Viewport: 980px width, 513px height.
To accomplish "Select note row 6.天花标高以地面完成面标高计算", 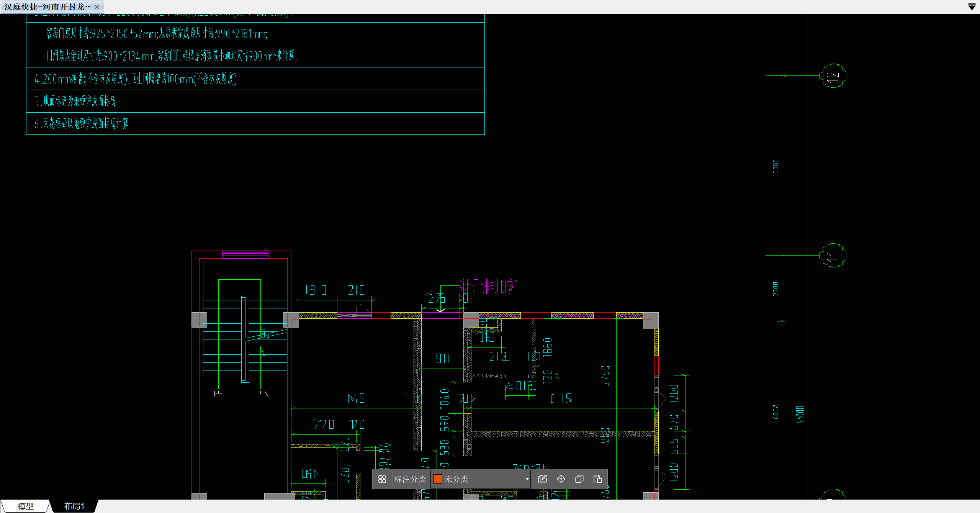I will tap(81, 123).
